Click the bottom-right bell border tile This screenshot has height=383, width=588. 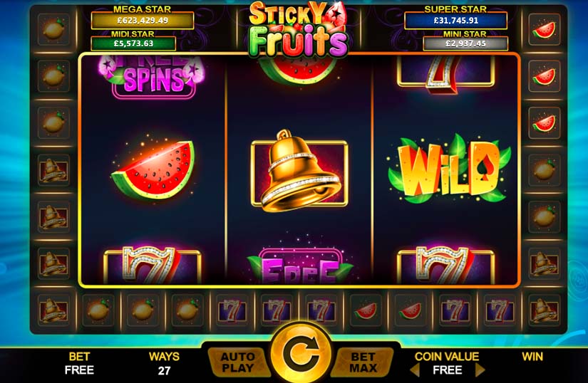click(x=544, y=310)
